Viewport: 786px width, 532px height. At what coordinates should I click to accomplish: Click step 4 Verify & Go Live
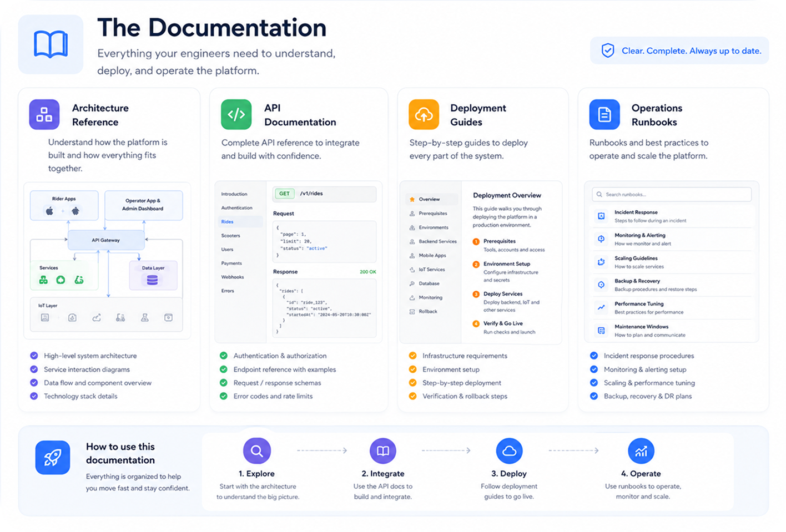503,323
